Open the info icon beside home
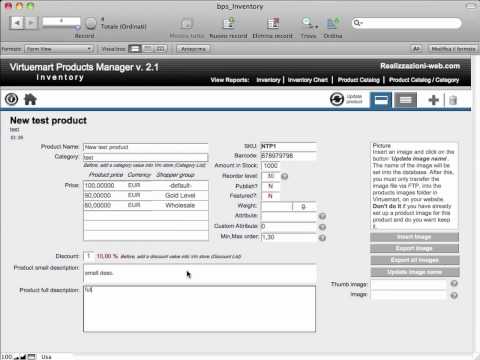Image resolution: width=480 pixels, height=360 pixels. coord(12,99)
